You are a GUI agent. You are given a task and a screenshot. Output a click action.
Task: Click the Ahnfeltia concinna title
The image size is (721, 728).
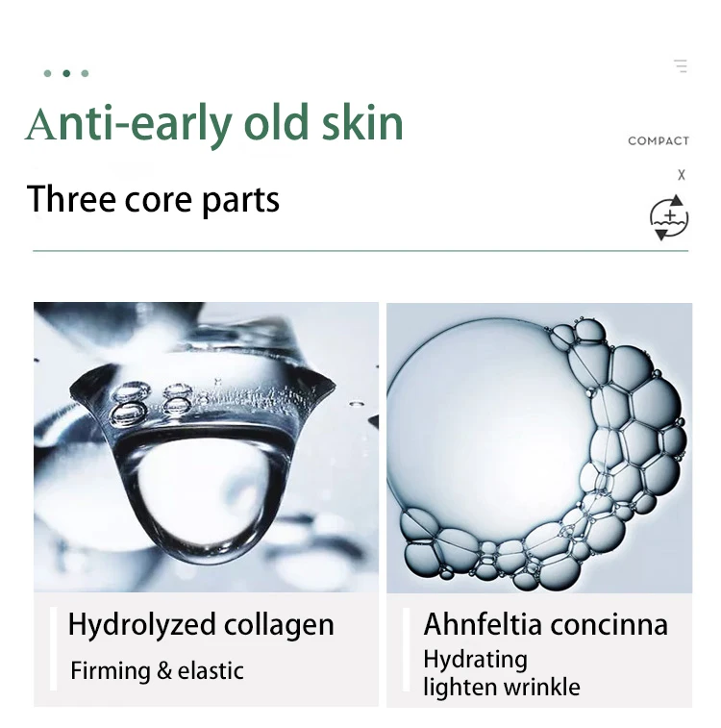coord(546,624)
